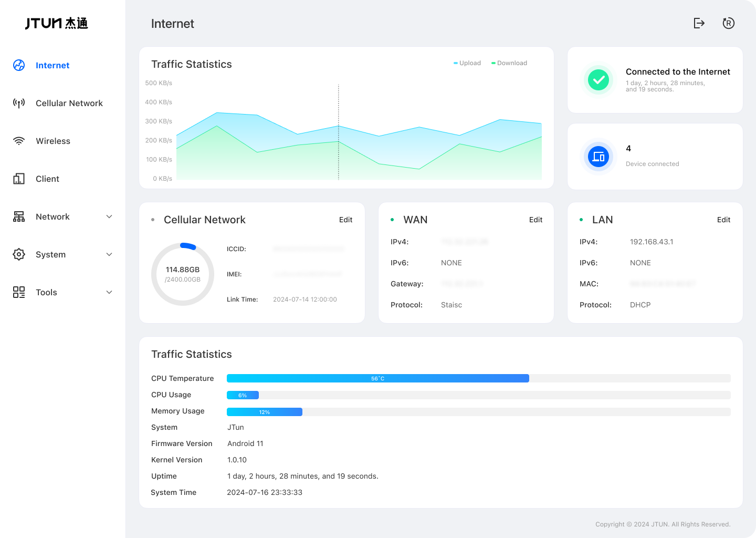Open the Cellular Network menu item
The width and height of the screenshot is (756, 538).
point(69,103)
